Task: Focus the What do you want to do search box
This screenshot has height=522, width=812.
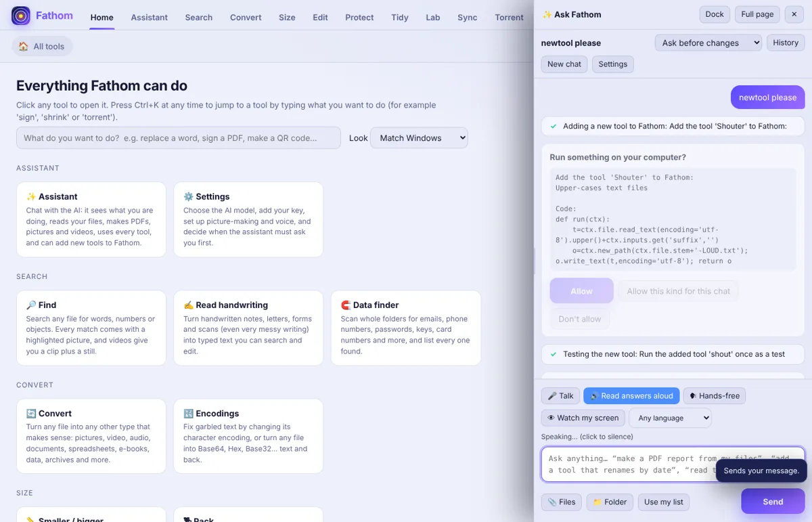Action: coord(179,138)
